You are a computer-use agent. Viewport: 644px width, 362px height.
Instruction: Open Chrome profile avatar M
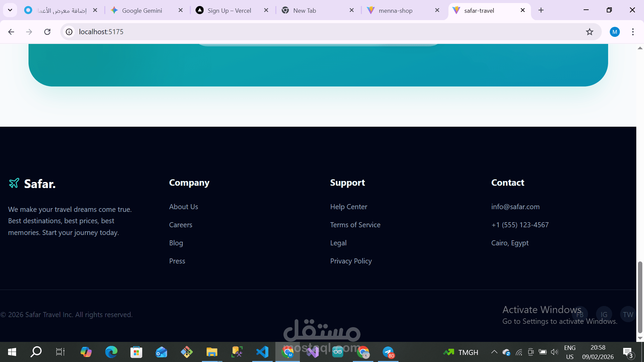(x=614, y=32)
